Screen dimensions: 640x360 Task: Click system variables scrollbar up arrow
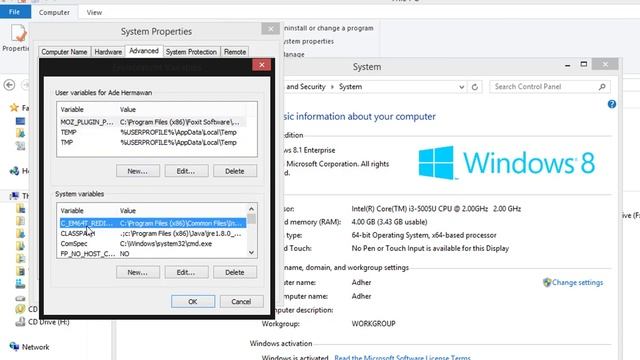click(x=251, y=209)
